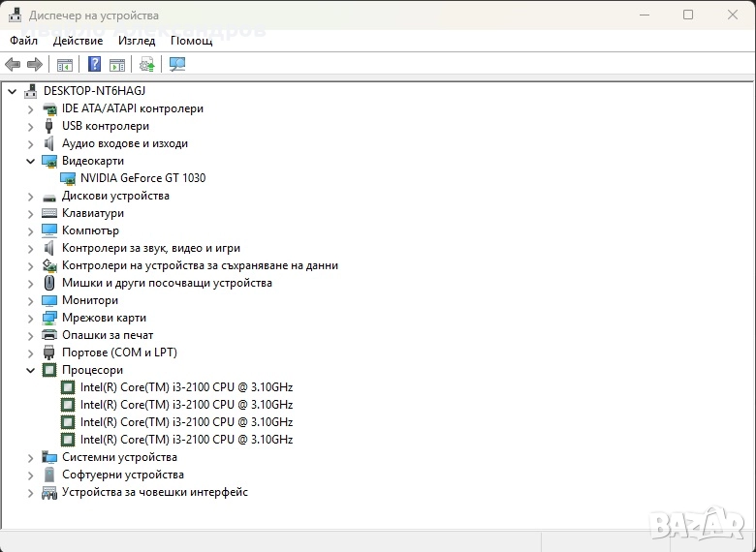
Task: Click the Update driver toolbar icon
Action: [146, 65]
